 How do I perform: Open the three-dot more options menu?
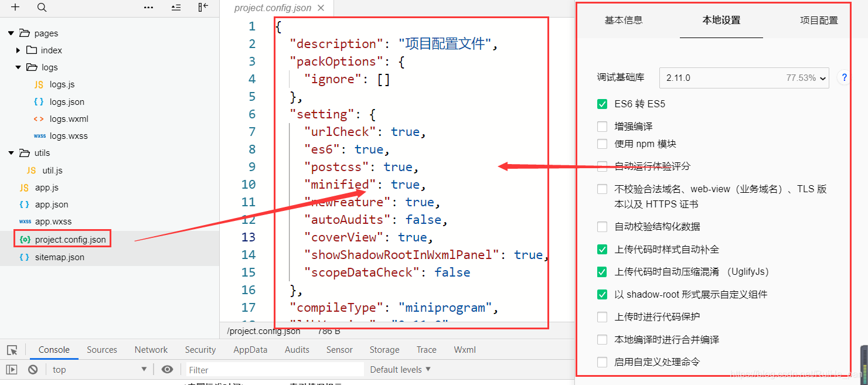tap(149, 8)
